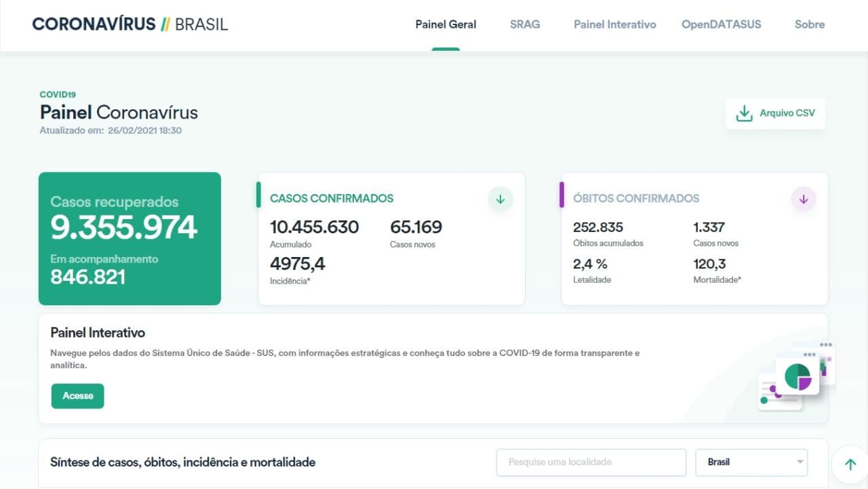Open the OpenDATASUS menu link
This screenshot has height=489, width=868.
click(721, 24)
